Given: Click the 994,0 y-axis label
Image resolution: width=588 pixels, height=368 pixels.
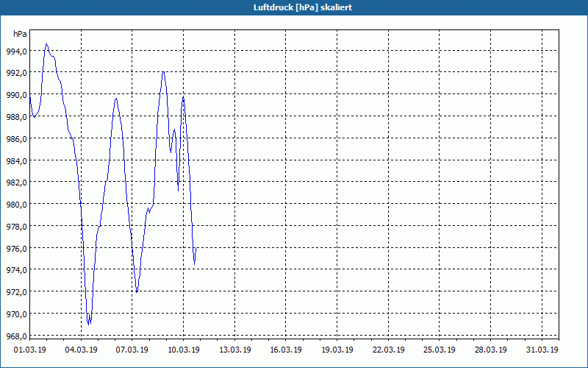Looking at the screenshot, I should point(16,52).
